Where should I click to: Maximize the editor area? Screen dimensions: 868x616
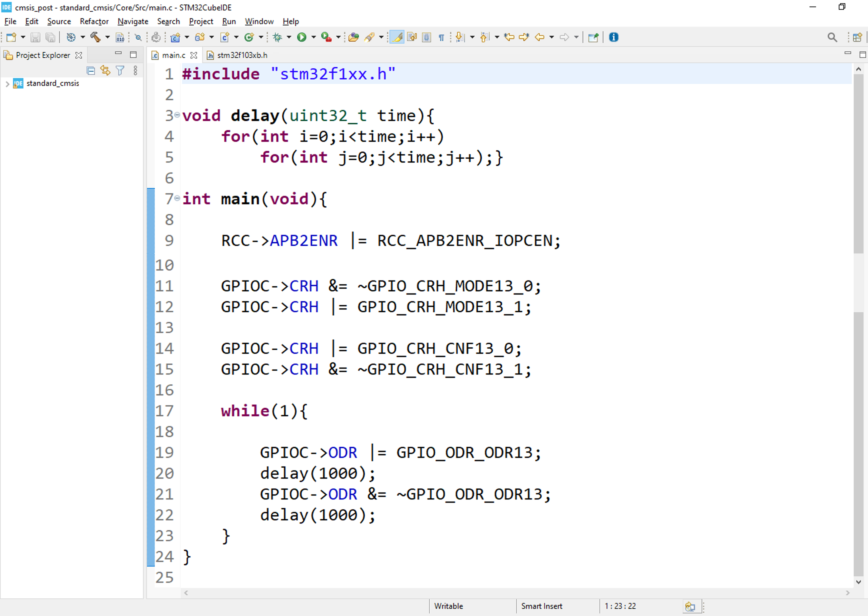pos(863,55)
